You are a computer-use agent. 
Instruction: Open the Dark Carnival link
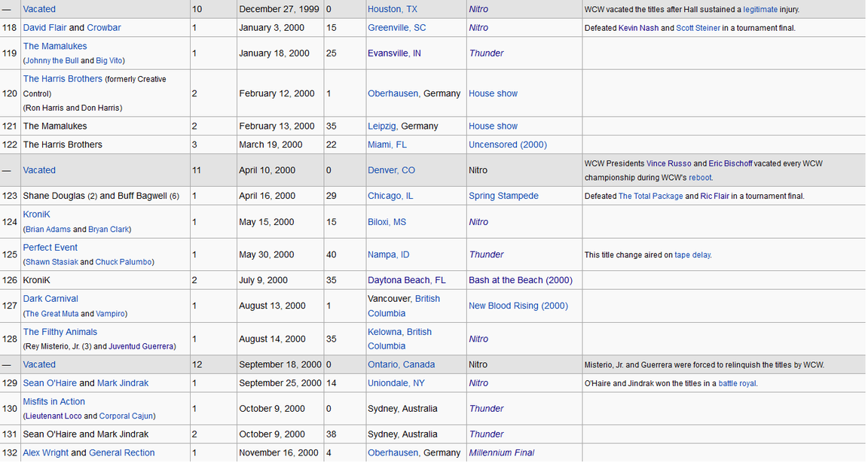50,299
